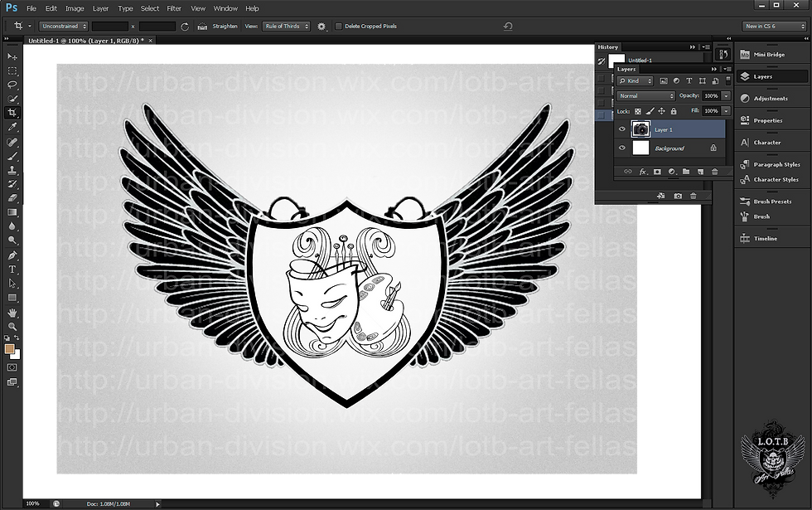The height and width of the screenshot is (510, 812).
Task: Select the Healing Brush tool
Action: 12,142
